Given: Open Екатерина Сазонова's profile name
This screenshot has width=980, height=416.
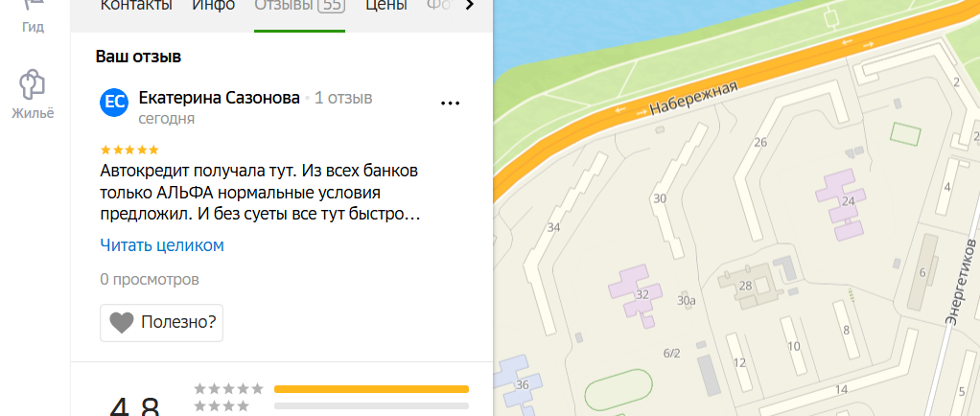Looking at the screenshot, I should point(220,98).
